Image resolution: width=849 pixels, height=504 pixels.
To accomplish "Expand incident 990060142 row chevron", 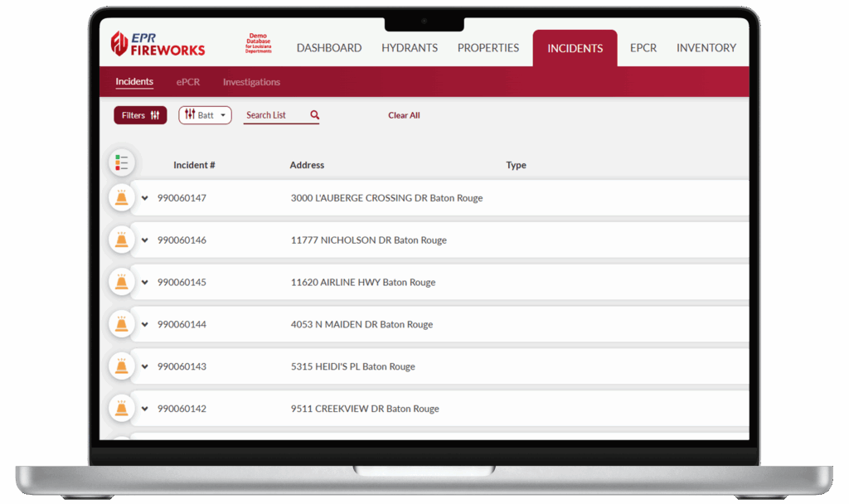I will [x=145, y=409].
